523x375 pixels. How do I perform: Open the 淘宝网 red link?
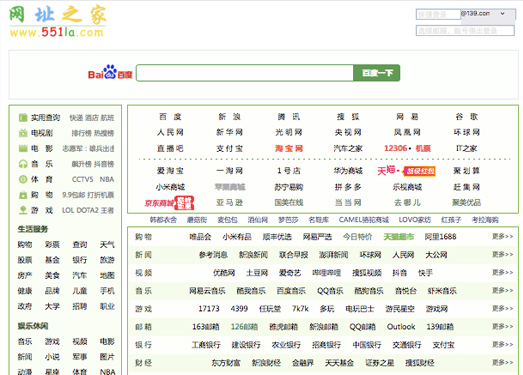(x=289, y=148)
